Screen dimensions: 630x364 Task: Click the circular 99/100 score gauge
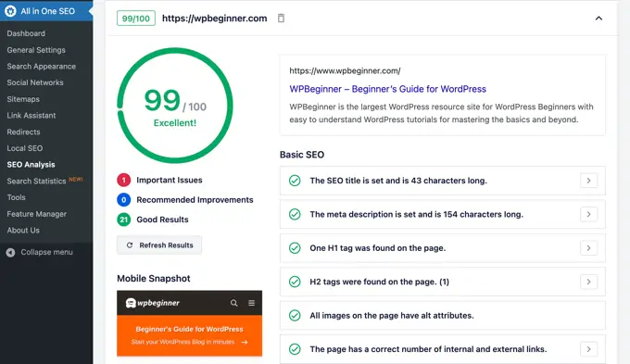(175, 106)
